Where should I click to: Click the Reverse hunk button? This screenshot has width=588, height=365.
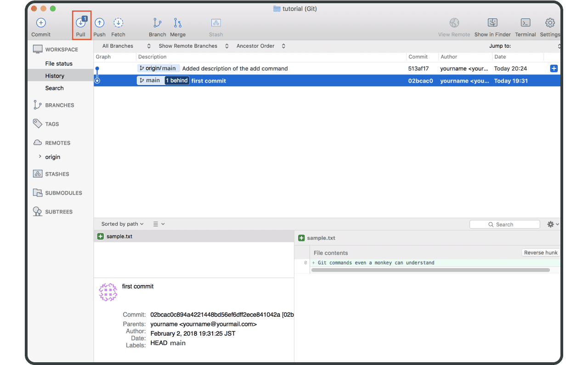point(541,253)
